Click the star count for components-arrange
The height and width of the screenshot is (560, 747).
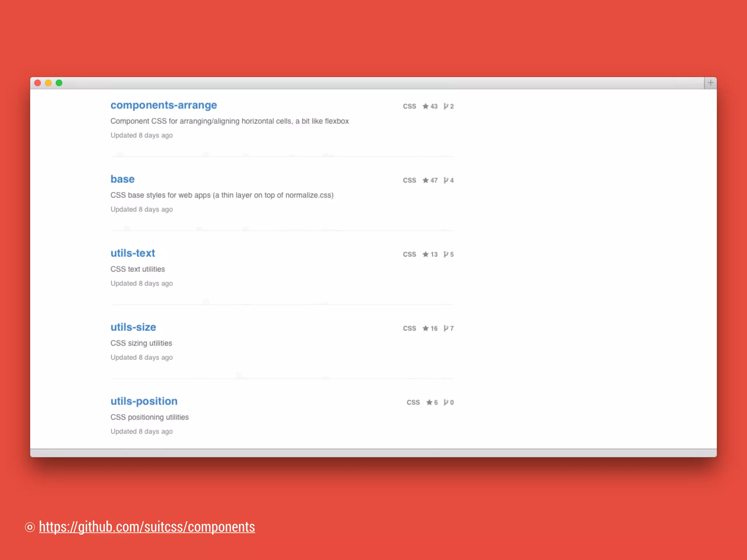tap(430, 106)
